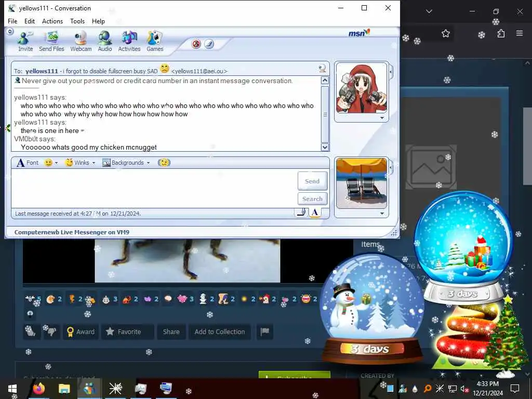532x399 pixels.
Task: Open Send Files in the toolbar
Action: [x=51, y=42]
